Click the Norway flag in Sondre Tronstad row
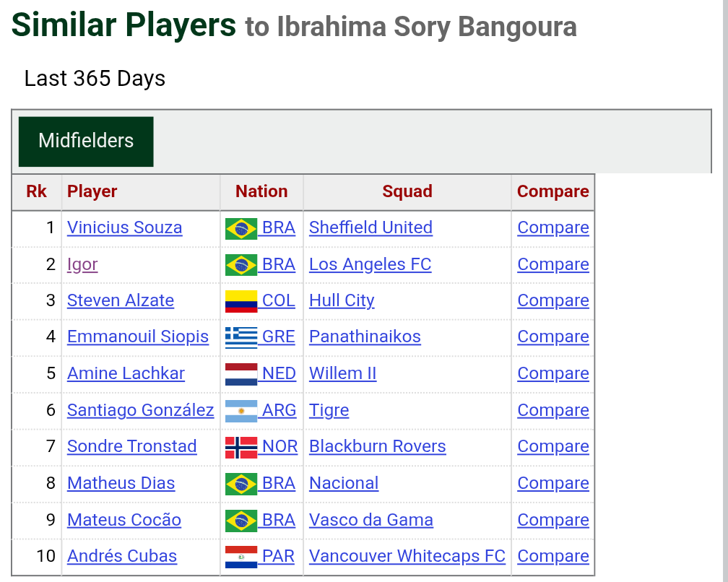Screen dimensions: 728x582 [x=241, y=448]
